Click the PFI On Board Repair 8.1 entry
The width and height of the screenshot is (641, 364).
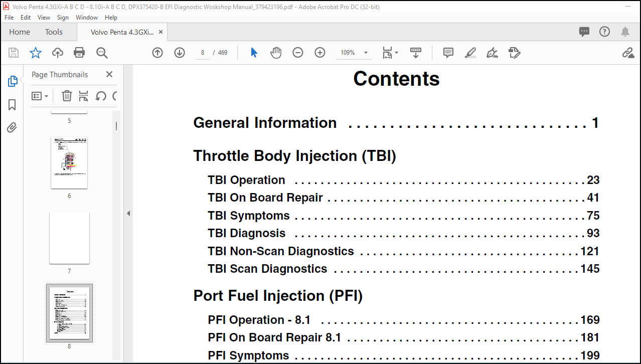[x=403, y=337]
